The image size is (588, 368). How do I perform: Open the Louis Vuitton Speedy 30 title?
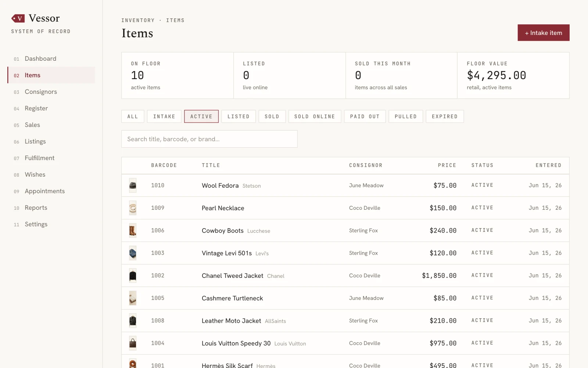(236, 343)
